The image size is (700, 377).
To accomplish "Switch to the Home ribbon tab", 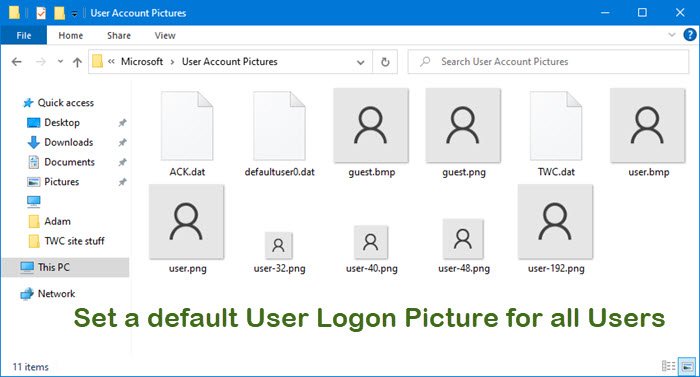I will click(x=71, y=35).
